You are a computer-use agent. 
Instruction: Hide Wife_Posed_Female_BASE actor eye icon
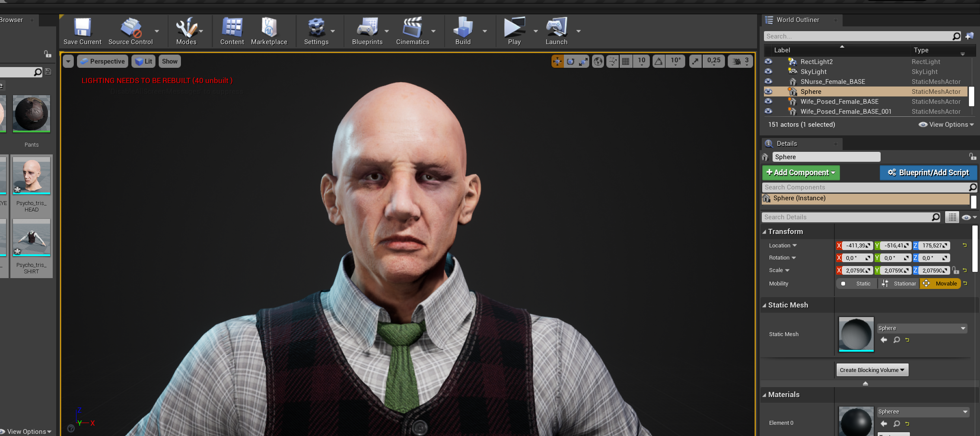[768, 101]
